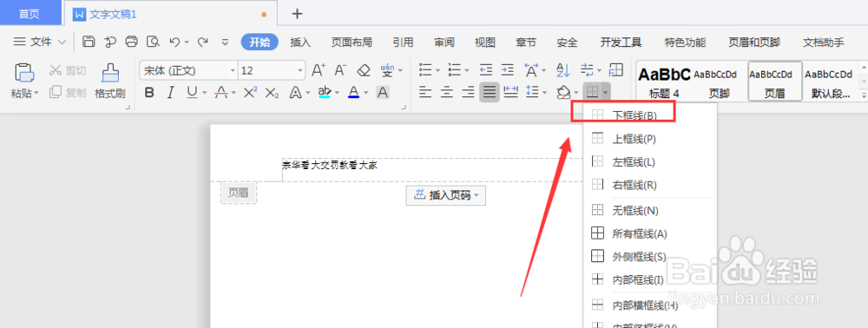Toggle Strikethrough formatting
This screenshot has height=328, width=868.
[x=220, y=92]
